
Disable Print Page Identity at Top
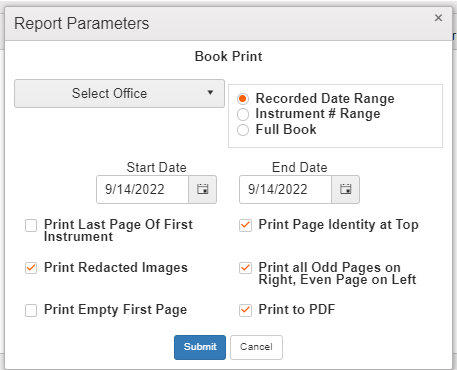[245, 225]
